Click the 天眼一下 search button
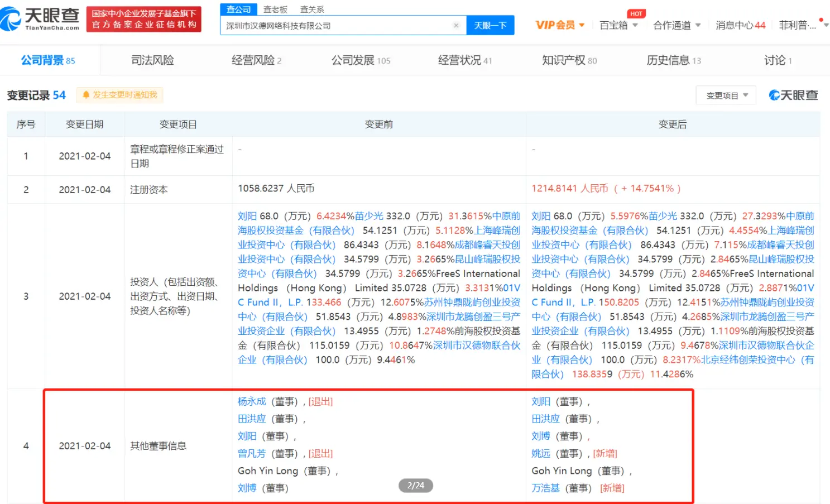The image size is (830, 504). pos(490,26)
